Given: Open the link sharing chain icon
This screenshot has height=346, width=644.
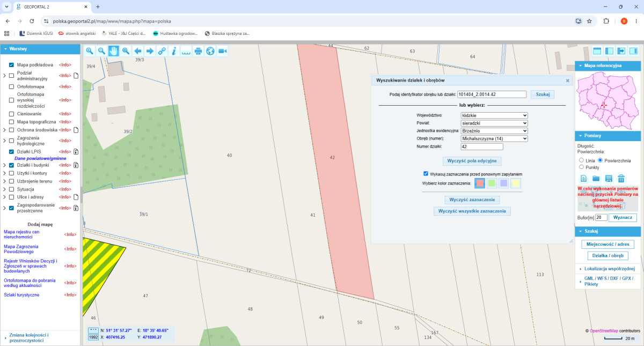Looking at the screenshot, I should [162, 50].
